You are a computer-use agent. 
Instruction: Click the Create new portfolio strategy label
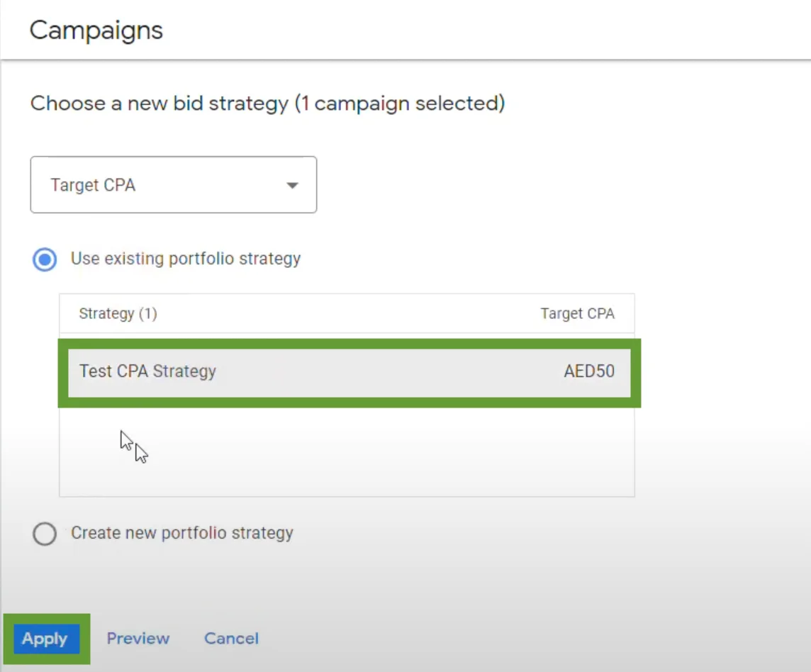point(182,533)
